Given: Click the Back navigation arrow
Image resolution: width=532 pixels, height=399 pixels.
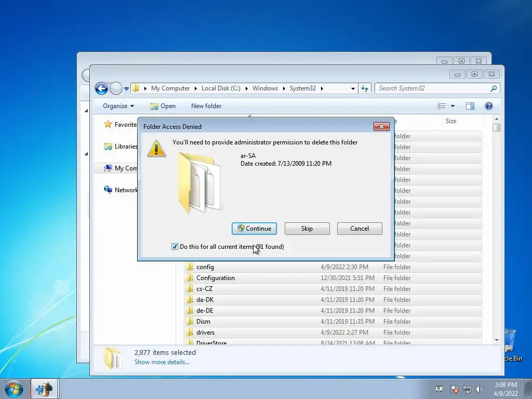Looking at the screenshot, I should tap(101, 88).
